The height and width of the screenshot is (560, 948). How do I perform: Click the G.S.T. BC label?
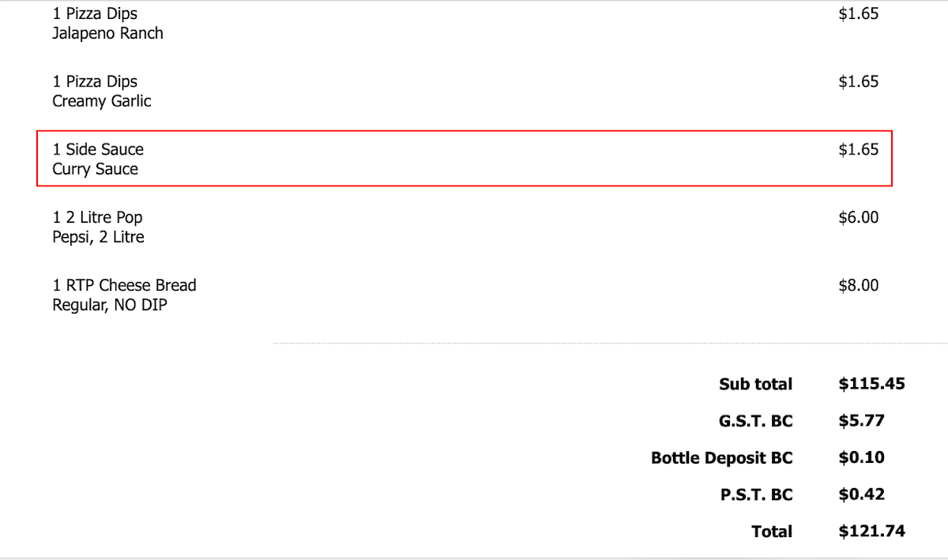[x=755, y=421]
